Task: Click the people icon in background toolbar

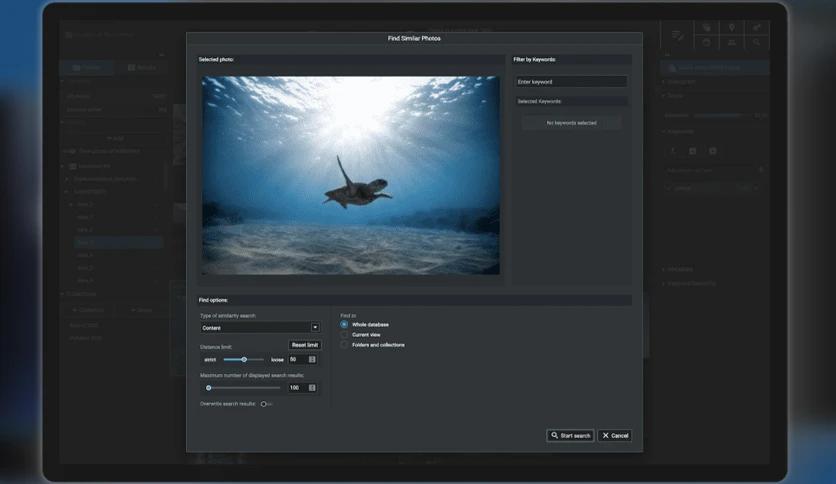Action: pos(732,42)
